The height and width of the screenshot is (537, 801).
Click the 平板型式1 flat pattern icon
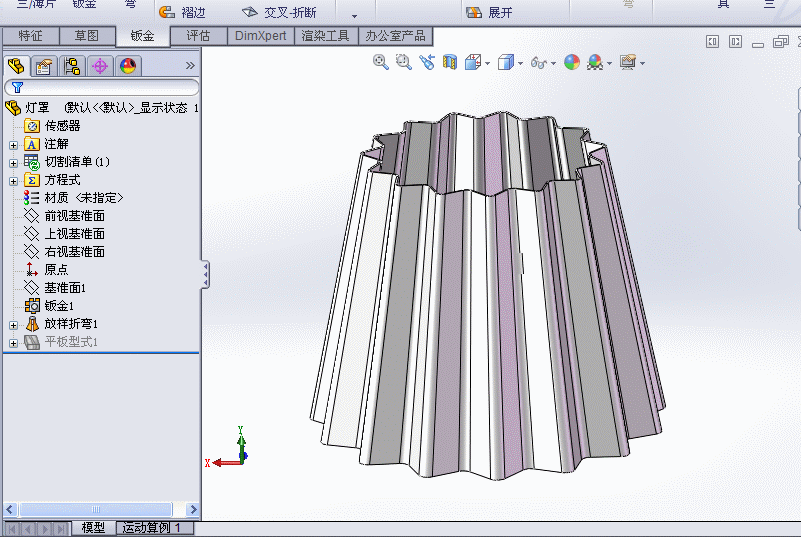pyautogui.click(x=32, y=342)
